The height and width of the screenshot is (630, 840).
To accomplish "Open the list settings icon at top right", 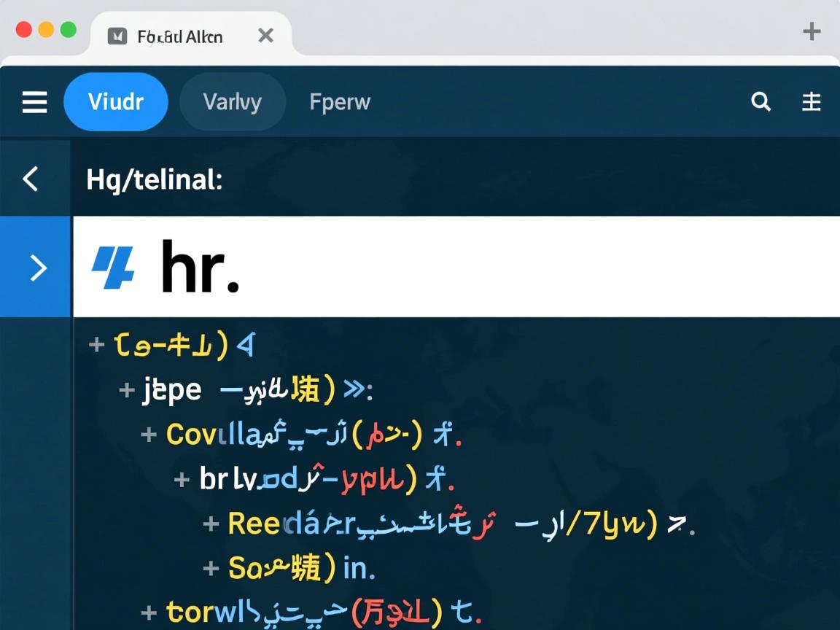I will (812, 102).
